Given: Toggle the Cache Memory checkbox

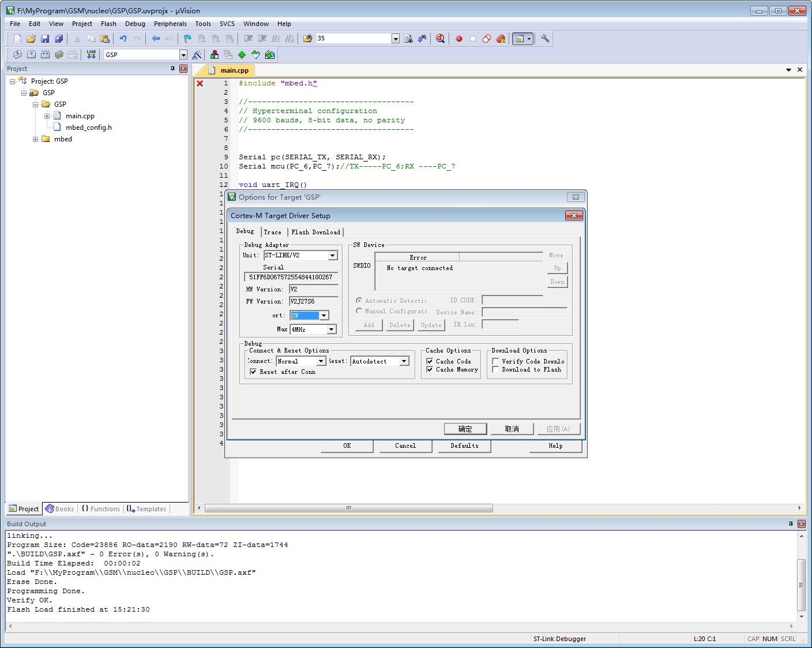Looking at the screenshot, I should coord(430,369).
